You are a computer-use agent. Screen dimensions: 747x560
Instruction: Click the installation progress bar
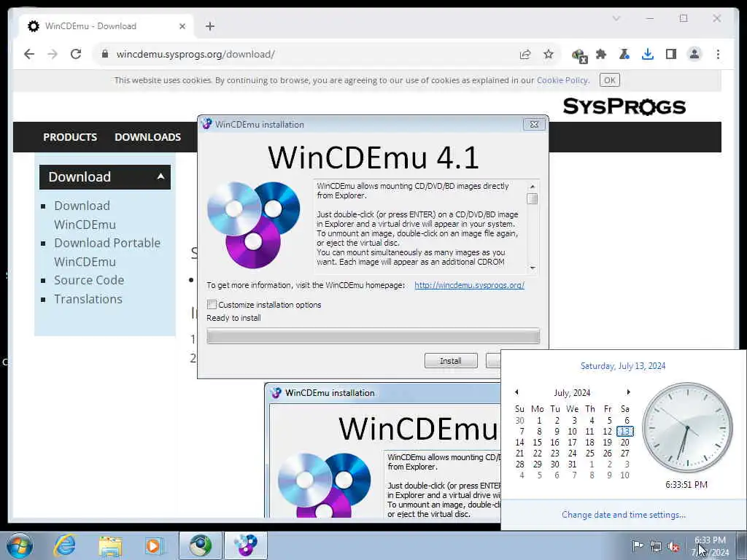373,335
